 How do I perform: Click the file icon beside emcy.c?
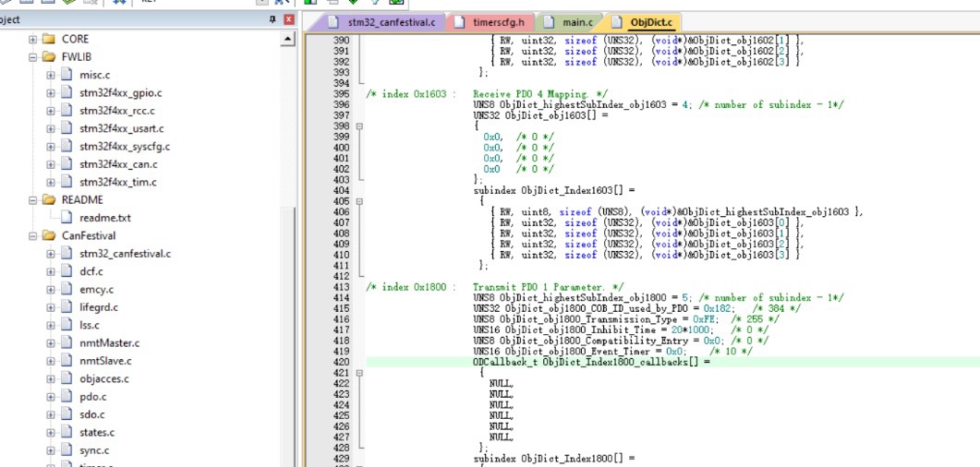67,289
